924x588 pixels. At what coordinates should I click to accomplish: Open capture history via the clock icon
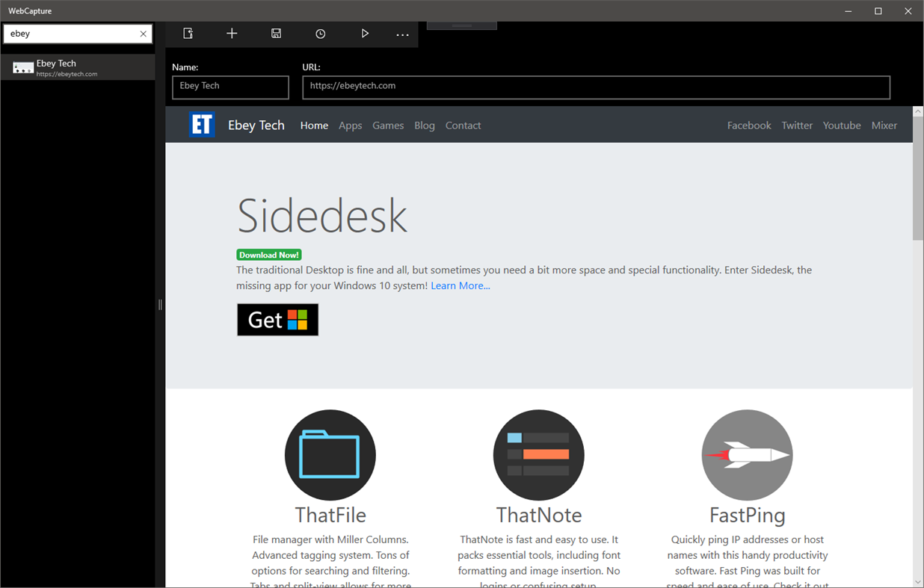[x=320, y=33]
